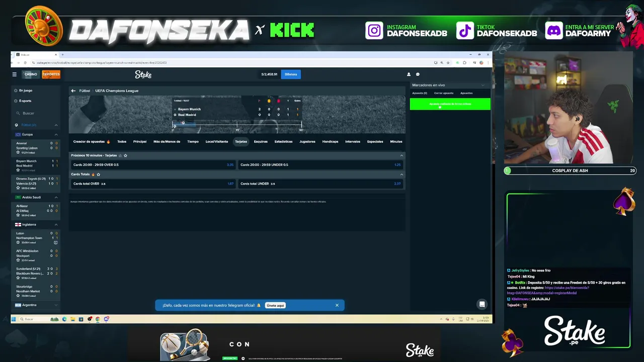644x362 pixels.
Task: Open the chat bubble icon in header
Action: tap(418, 74)
